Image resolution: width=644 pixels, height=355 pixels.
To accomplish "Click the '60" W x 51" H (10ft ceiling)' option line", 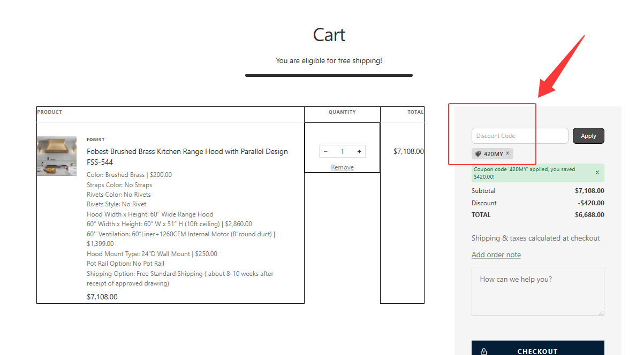I will tap(169, 224).
